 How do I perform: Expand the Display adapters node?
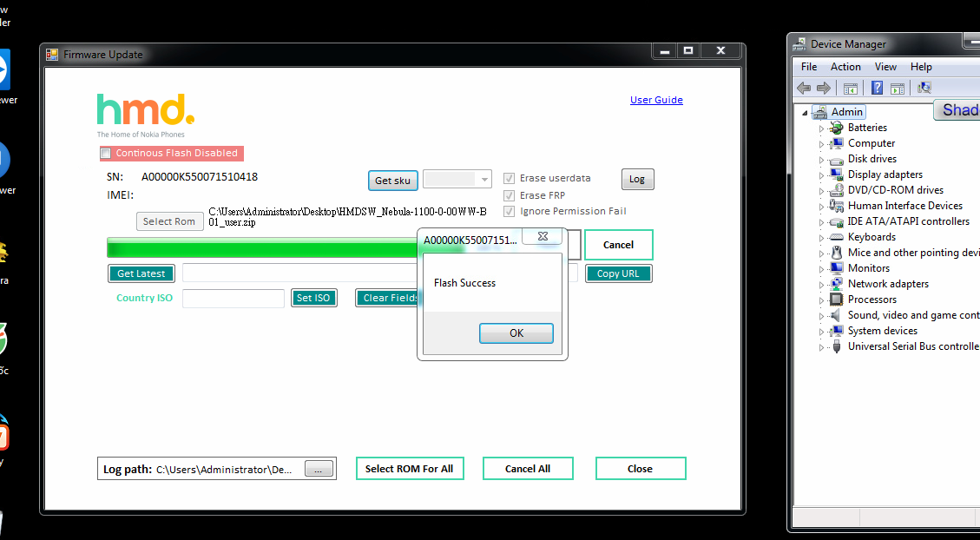[x=821, y=175]
